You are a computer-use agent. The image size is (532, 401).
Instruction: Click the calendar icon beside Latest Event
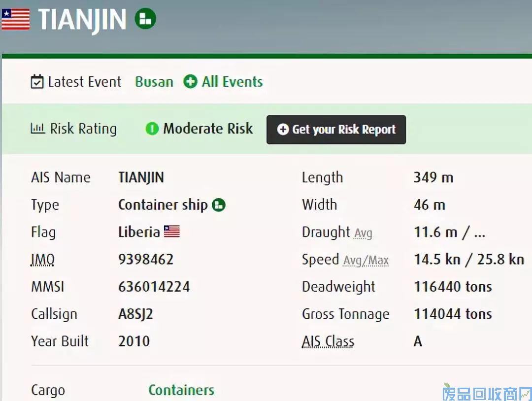(37, 82)
